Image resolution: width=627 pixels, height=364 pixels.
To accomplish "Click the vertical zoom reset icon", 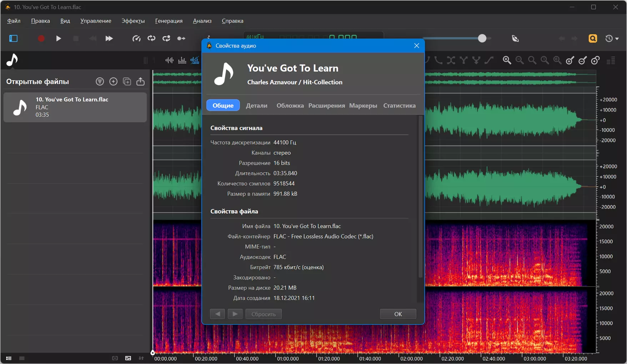I will (595, 60).
